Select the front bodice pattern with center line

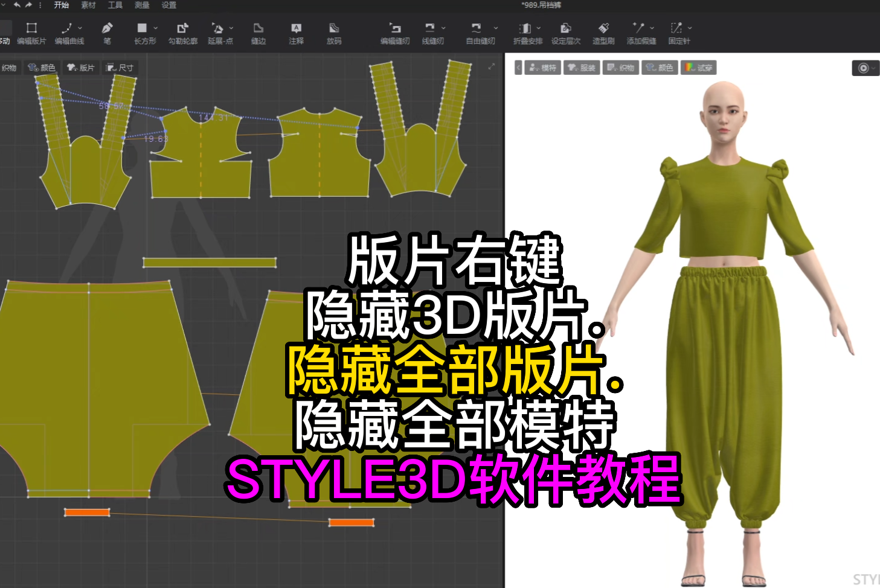point(201,153)
